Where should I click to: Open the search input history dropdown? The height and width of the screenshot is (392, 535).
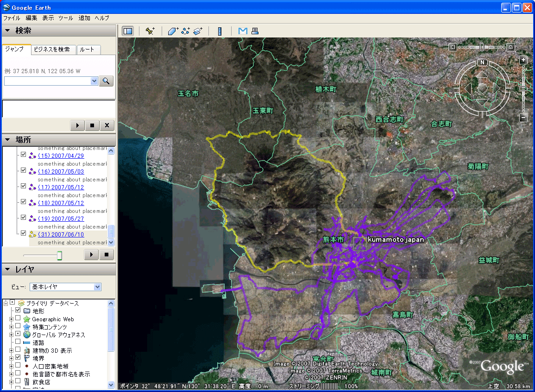[x=94, y=81]
